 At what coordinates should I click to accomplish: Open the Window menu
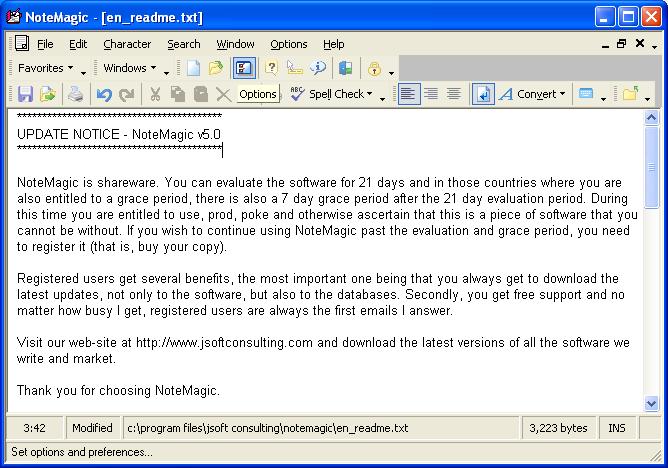pos(235,44)
